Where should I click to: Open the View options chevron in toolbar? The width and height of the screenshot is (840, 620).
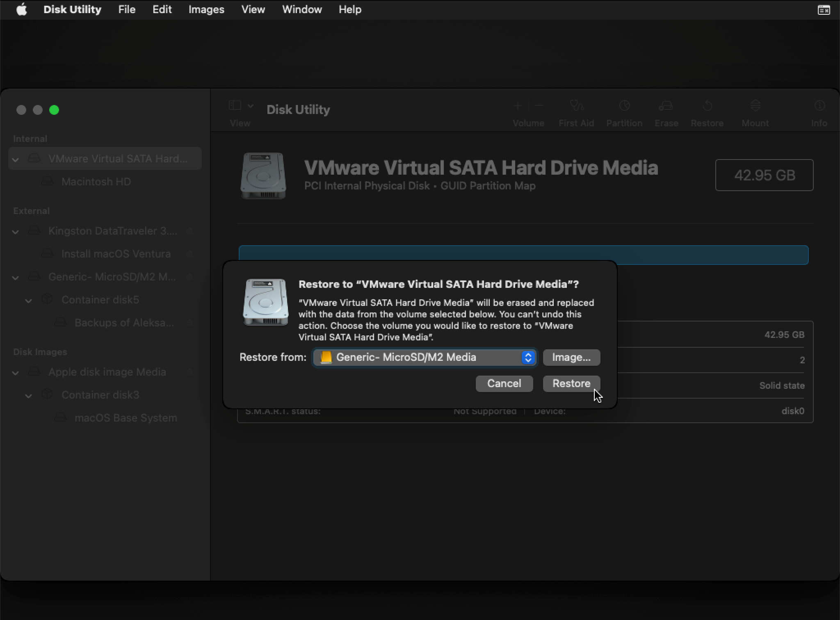[251, 106]
